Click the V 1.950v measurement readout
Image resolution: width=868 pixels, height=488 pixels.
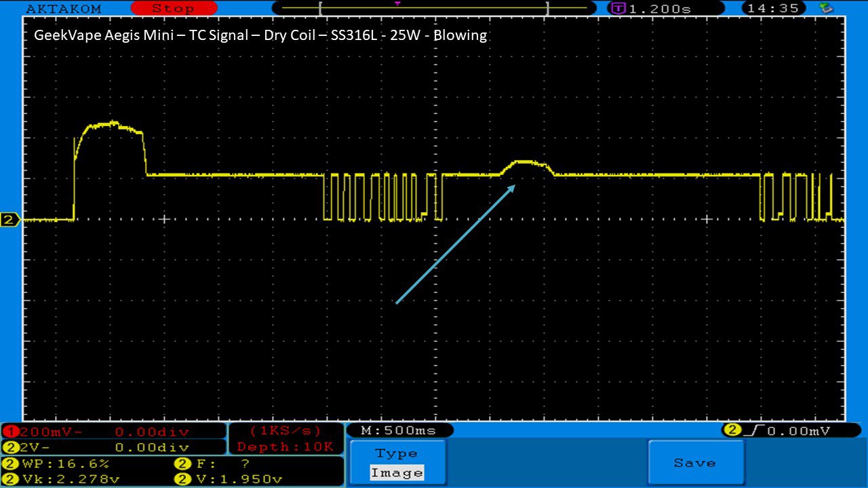tap(231, 479)
